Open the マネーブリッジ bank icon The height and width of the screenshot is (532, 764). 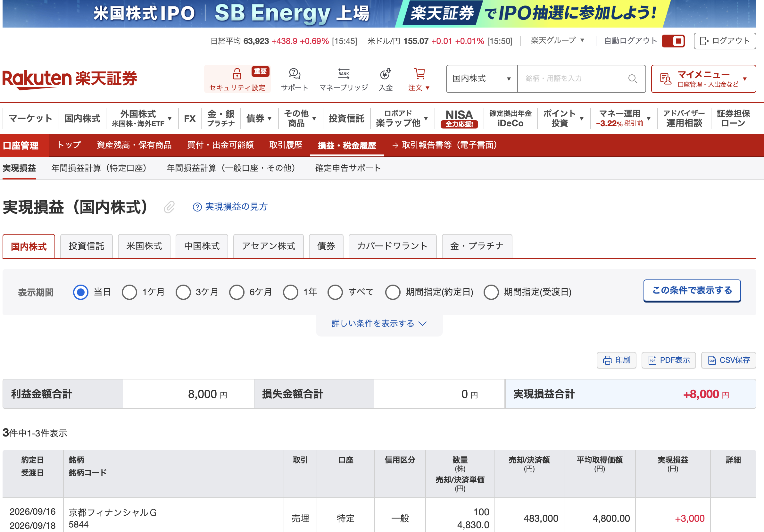(x=344, y=74)
